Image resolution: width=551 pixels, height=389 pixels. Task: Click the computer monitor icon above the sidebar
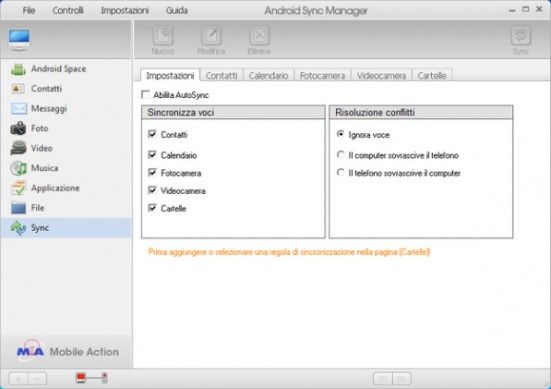[19, 40]
